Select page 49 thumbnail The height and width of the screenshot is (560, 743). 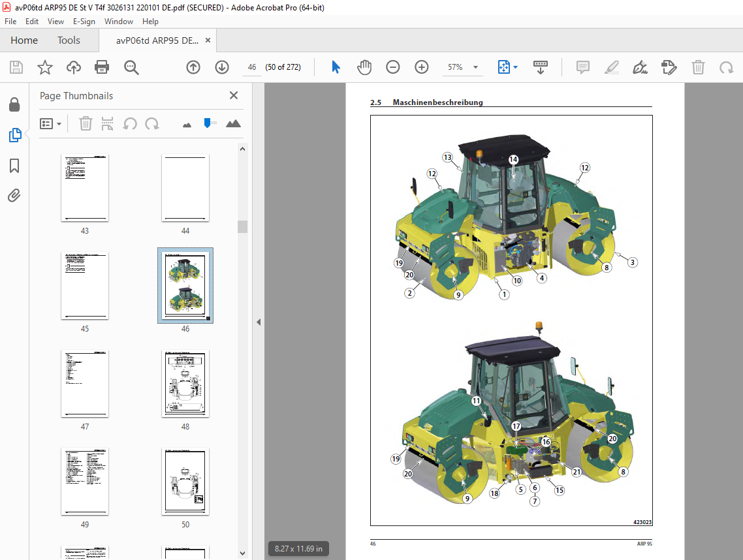click(85, 482)
